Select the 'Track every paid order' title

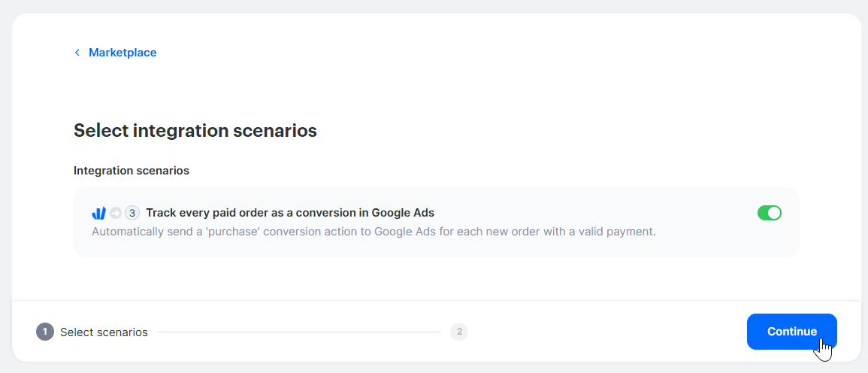tap(290, 213)
